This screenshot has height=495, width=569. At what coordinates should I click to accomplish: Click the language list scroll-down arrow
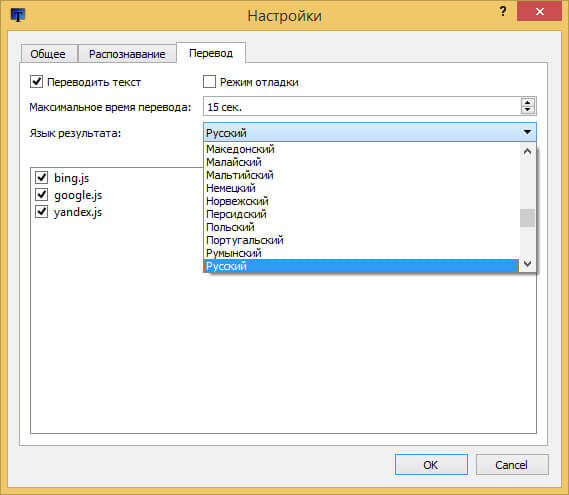(528, 263)
